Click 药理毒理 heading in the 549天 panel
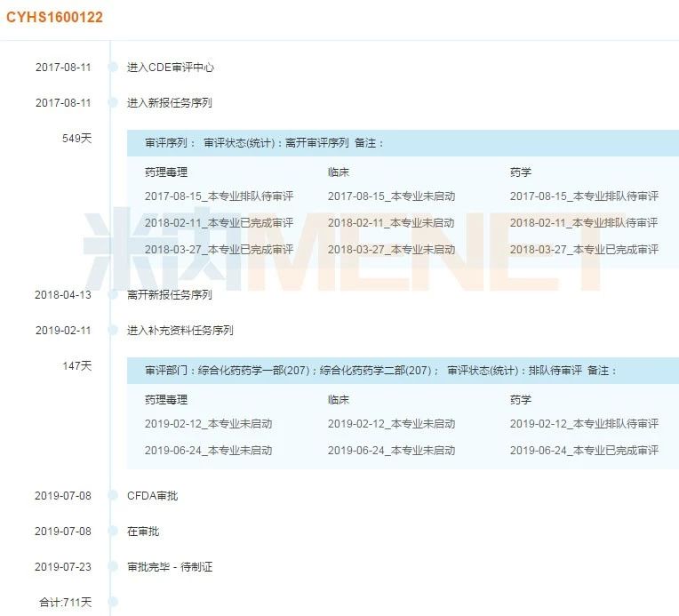The image size is (679, 616). click(x=166, y=172)
